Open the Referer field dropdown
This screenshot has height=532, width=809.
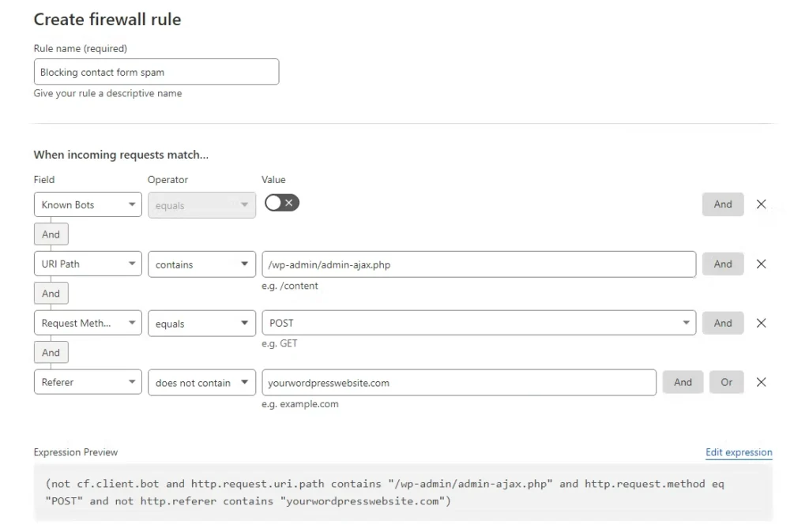(88, 382)
